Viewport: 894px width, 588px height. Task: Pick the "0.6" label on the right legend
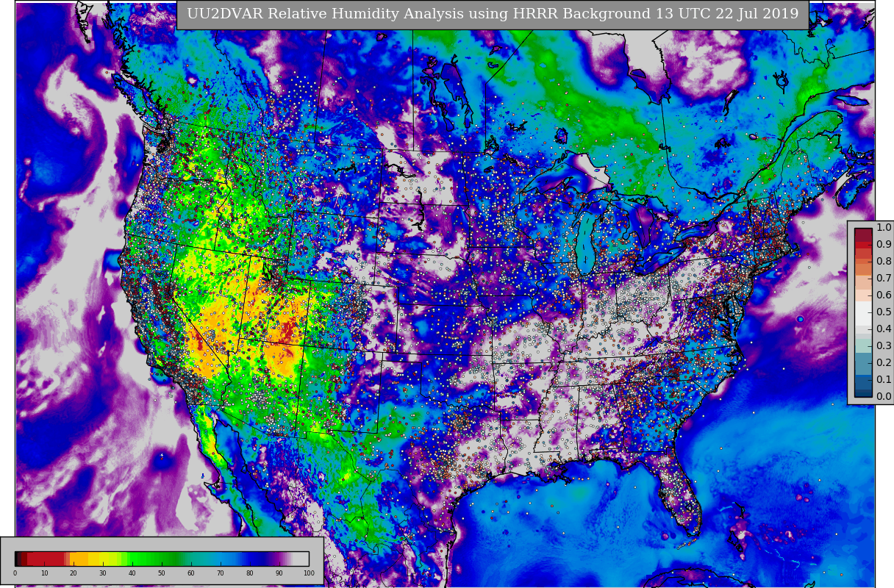(884, 295)
